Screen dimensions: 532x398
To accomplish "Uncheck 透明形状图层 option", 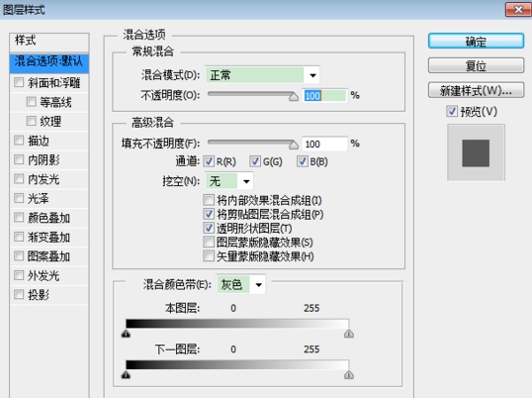I will (209, 228).
